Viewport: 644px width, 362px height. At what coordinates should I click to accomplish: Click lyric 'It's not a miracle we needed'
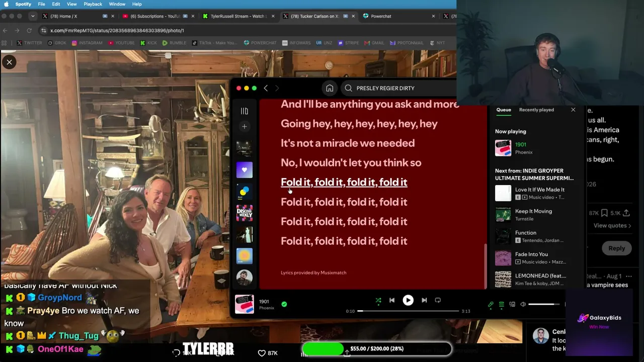348,143
